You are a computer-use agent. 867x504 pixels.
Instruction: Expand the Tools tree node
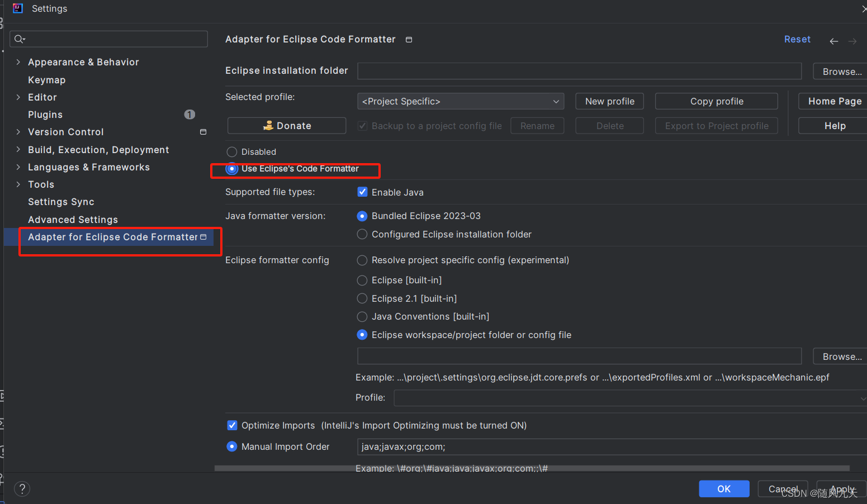pyautogui.click(x=18, y=184)
